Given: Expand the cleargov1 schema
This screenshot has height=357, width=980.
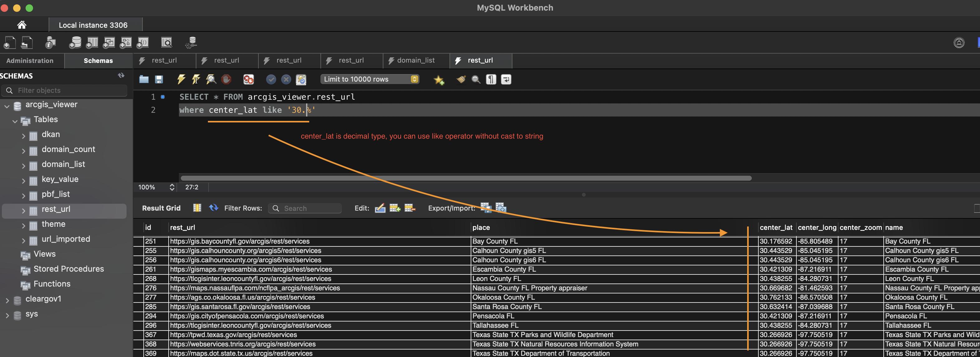Looking at the screenshot, I should (x=7, y=300).
